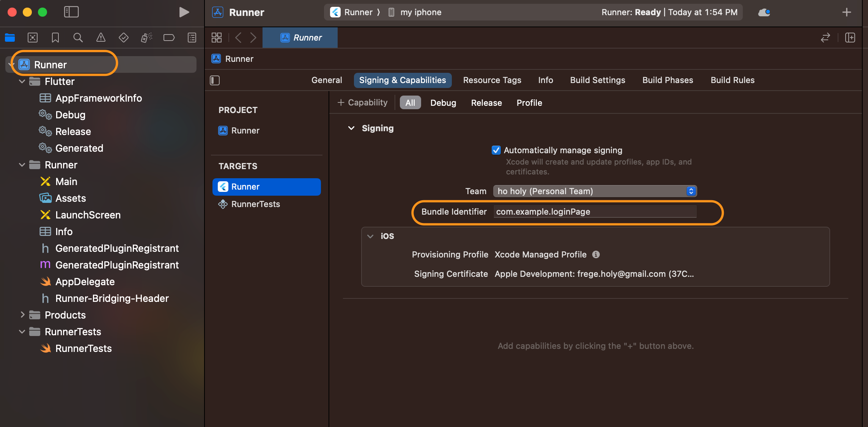Click the Run play button
The height and width of the screenshot is (427, 868).
(x=184, y=12)
